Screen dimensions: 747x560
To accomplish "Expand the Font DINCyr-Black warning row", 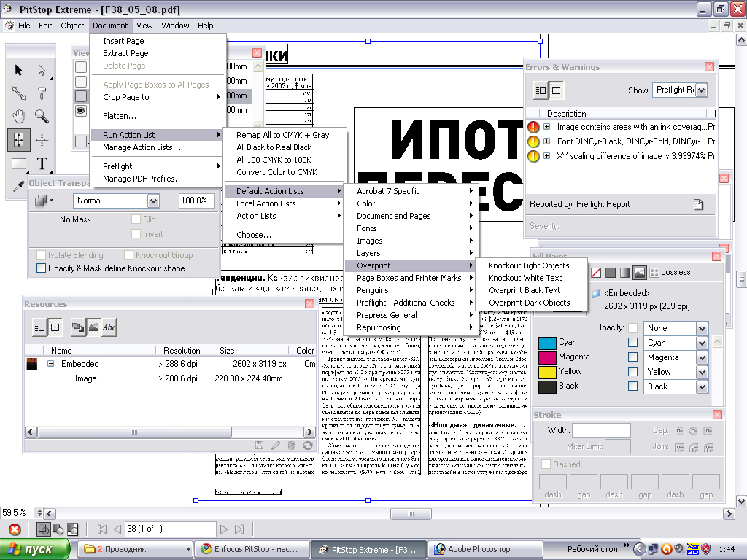I will 546,141.
